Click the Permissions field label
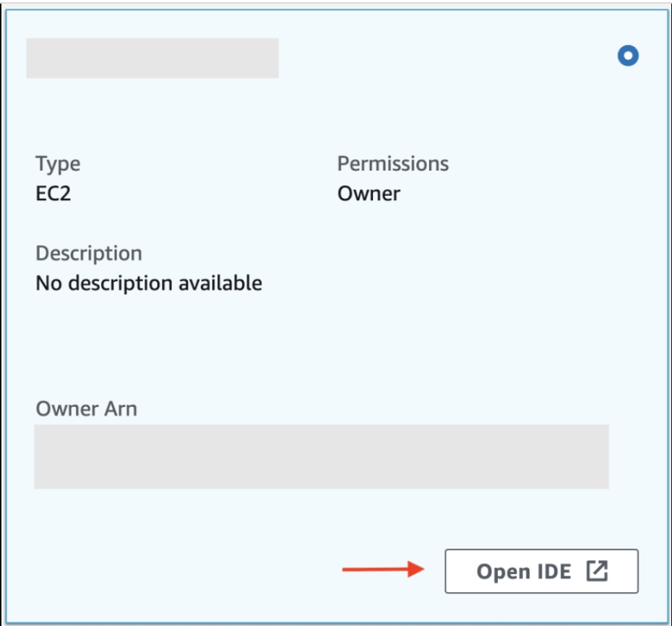This screenshot has height=626, width=672. [x=393, y=163]
